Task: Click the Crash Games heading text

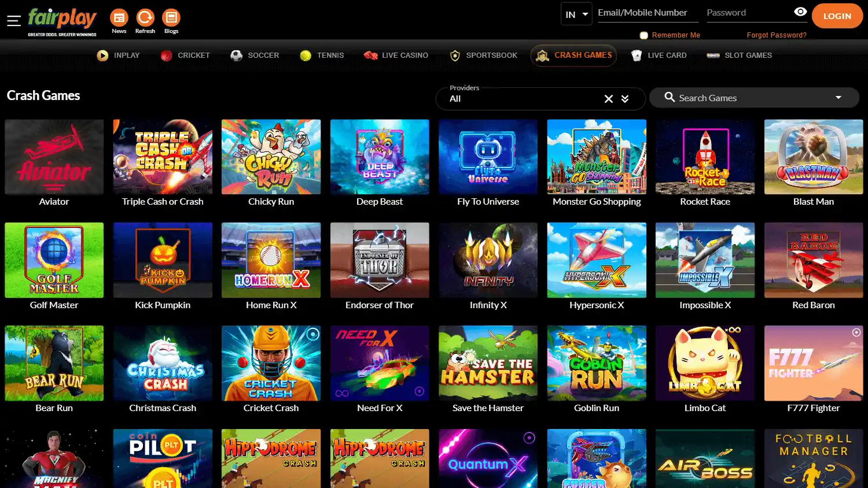Action: pos(43,95)
